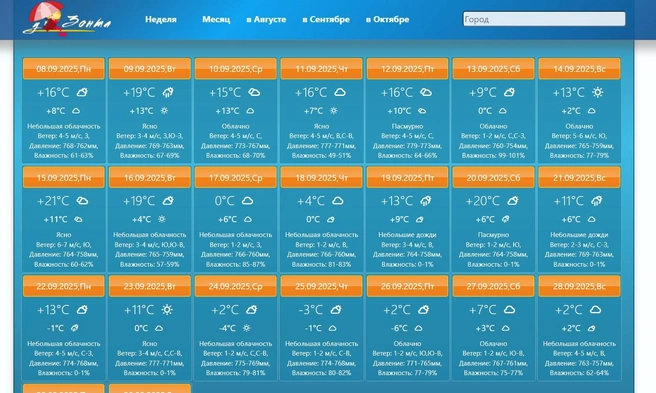The width and height of the screenshot is (656, 393).
Task: Click the weather icon beside +19°C on 16.09.2025
Action: click(168, 201)
